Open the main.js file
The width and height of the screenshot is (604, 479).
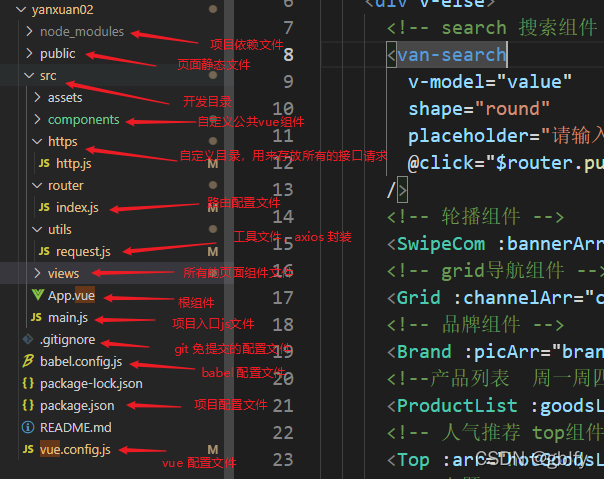68,318
